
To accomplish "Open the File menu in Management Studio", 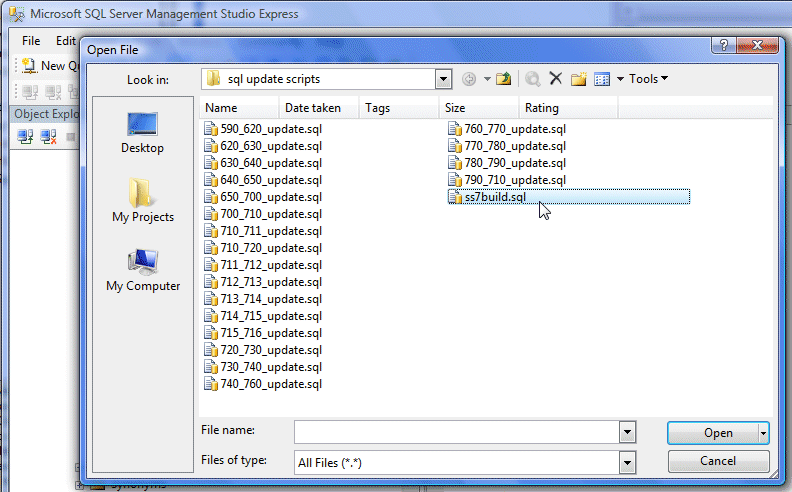I will click(x=31, y=41).
